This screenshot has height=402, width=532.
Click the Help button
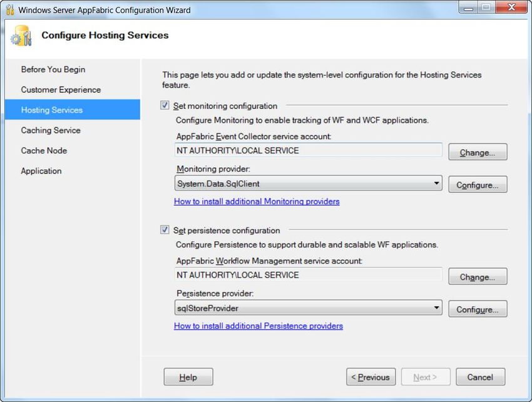coord(188,377)
